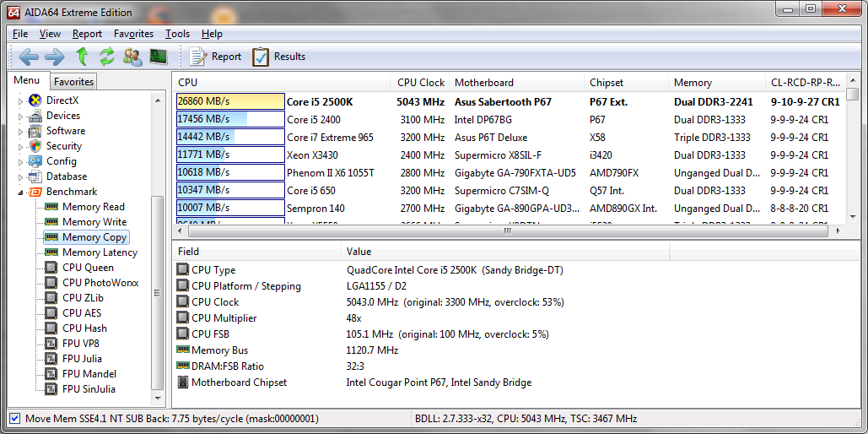
Task: Sort by the Chipset column header
Action: click(x=626, y=83)
